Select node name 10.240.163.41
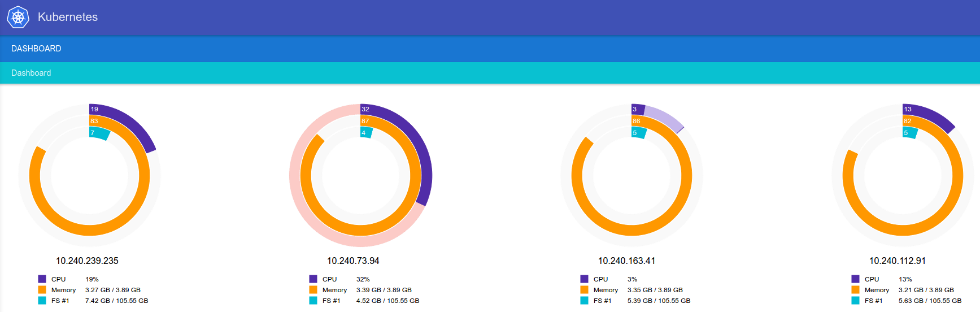This screenshot has height=312, width=980. 626,261
